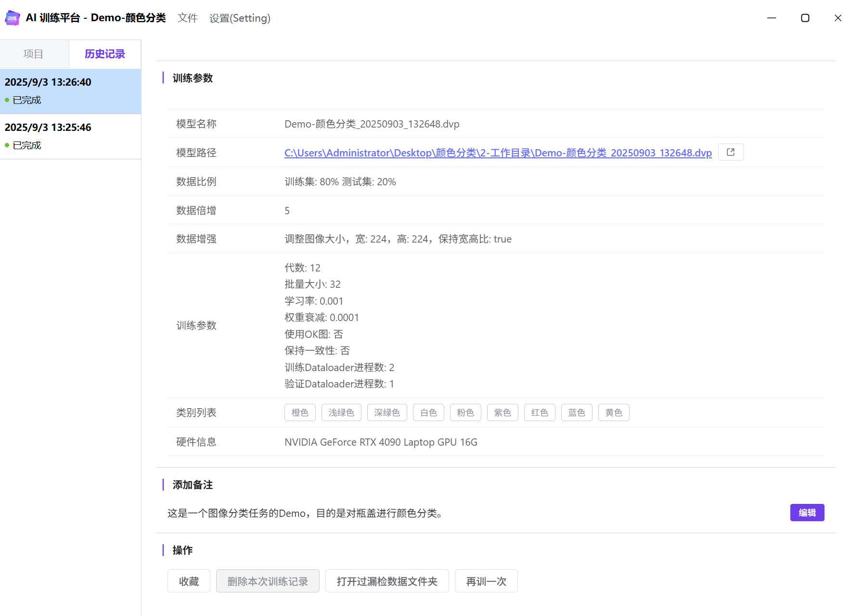Select history record from 13:26:40
The width and height of the screenshot is (850, 616).
(x=70, y=91)
